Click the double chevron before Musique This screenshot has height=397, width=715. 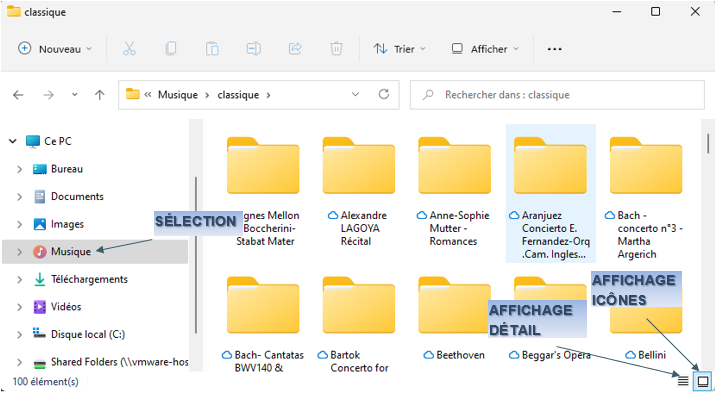pos(148,95)
